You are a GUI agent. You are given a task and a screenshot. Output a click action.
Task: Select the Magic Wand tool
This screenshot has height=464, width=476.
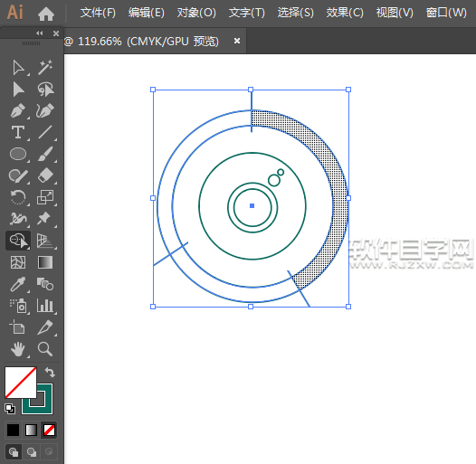(x=45, y=67)
